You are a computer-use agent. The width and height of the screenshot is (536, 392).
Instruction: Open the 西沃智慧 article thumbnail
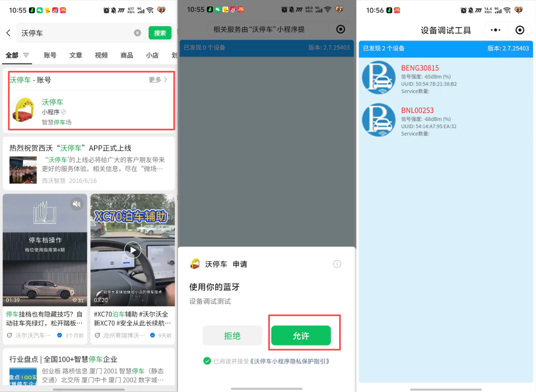coord(23,170)
